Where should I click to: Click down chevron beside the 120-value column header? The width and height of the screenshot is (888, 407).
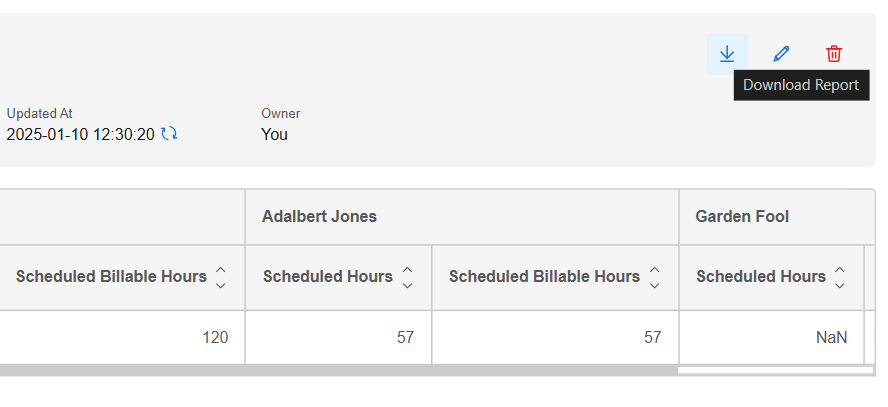point(221,285)
